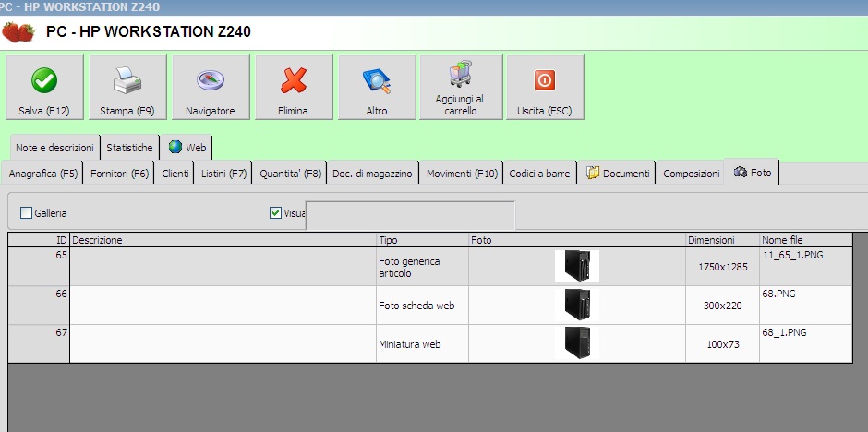This screenshot has width=868, height=432.
Task: Select the Foto camera tab
Action: 752,172
